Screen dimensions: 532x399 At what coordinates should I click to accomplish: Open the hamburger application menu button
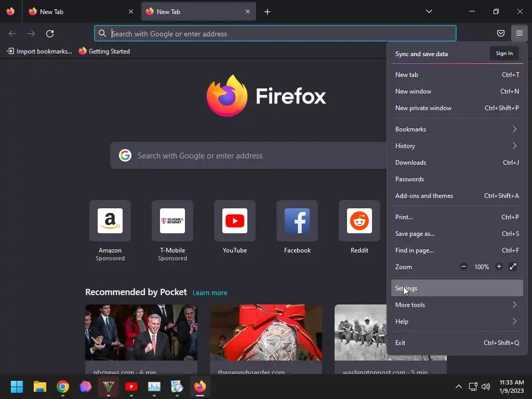(519, 33)
